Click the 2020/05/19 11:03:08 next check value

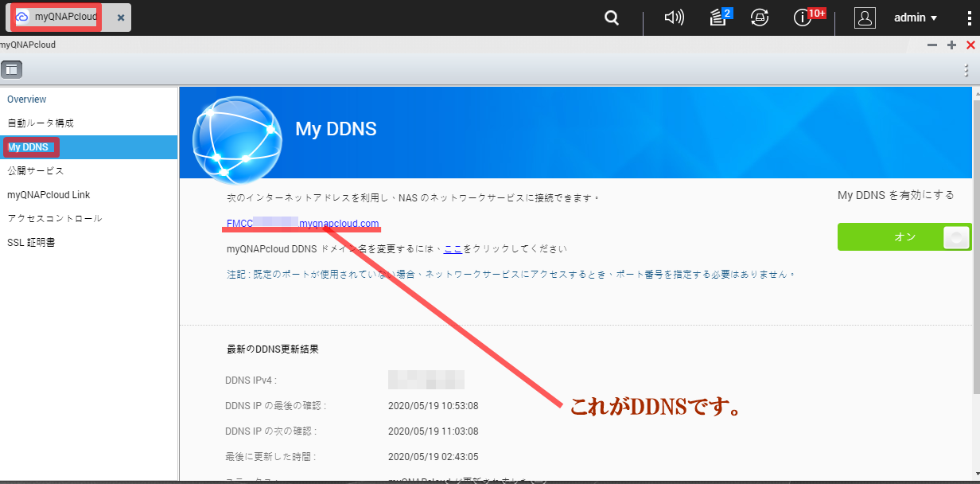(x=433, y=431)
